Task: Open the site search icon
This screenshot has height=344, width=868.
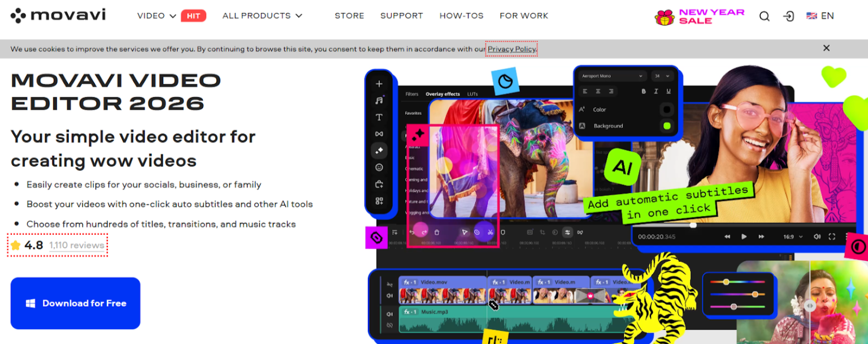Action: click(x=764, y=16)
